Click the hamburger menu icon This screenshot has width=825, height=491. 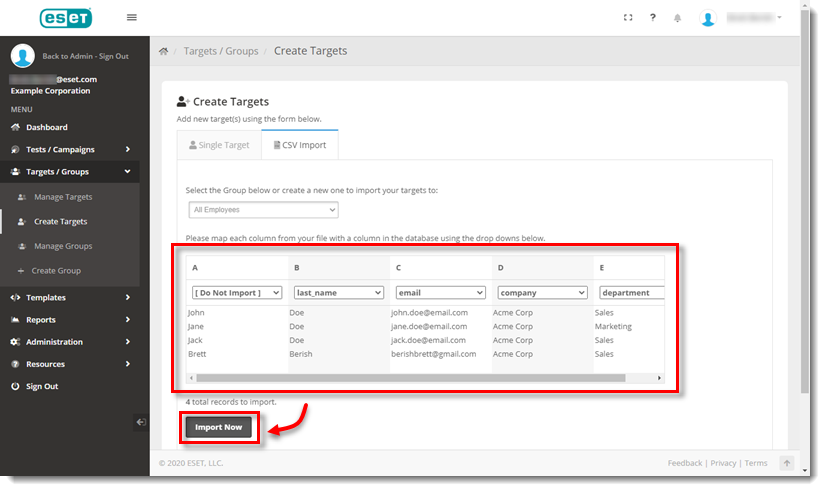click(132, 18)
